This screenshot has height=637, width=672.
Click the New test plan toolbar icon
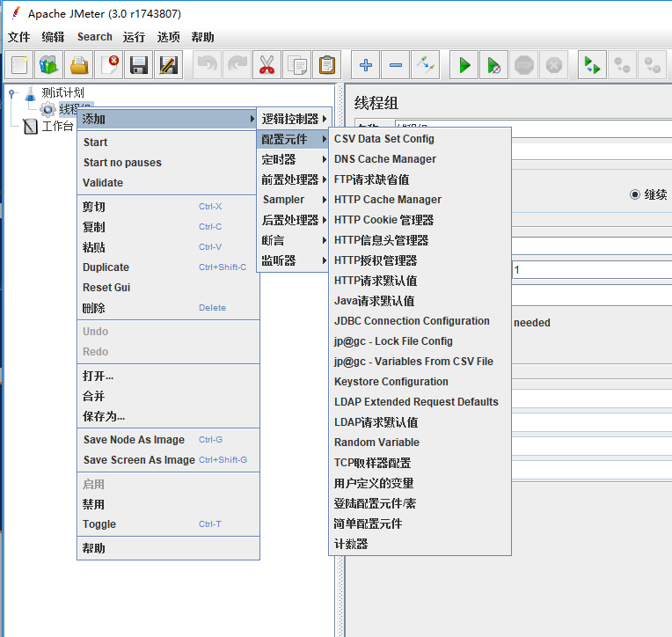point(18,65)
